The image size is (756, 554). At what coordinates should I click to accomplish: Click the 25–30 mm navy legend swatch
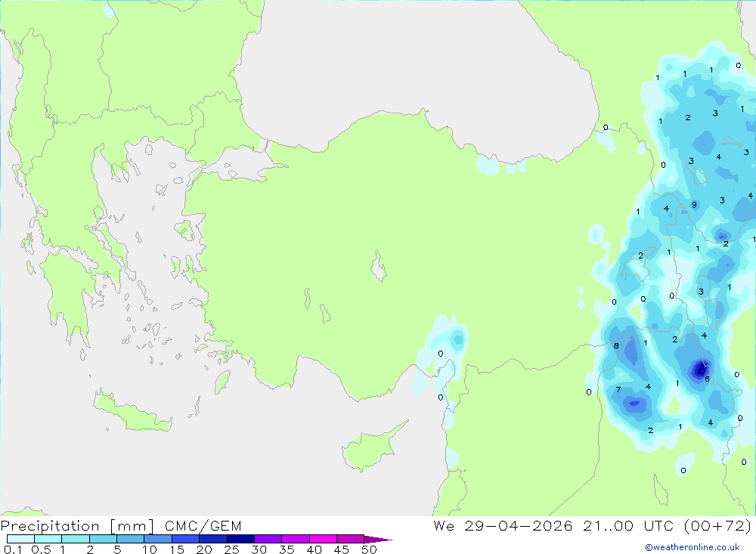240,539
